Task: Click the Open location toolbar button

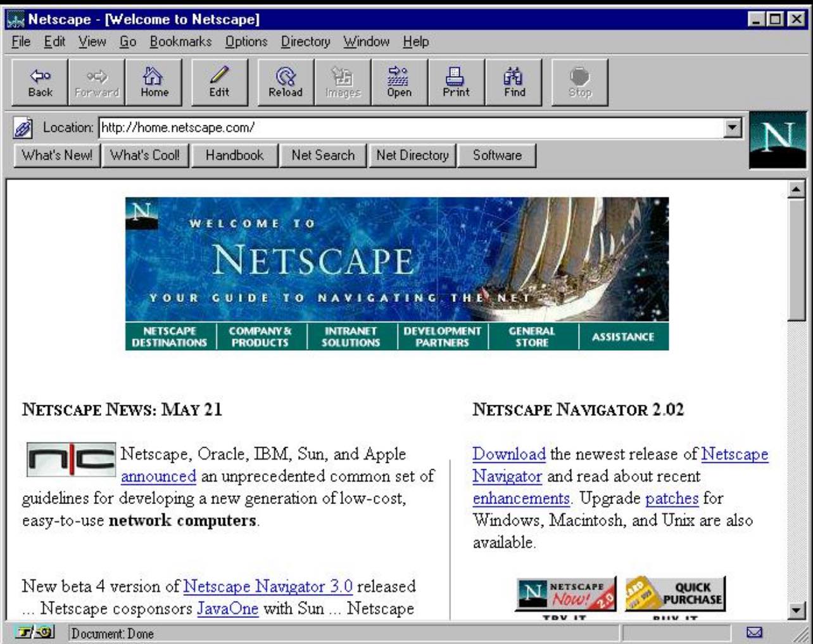Action: coord(400,82)
